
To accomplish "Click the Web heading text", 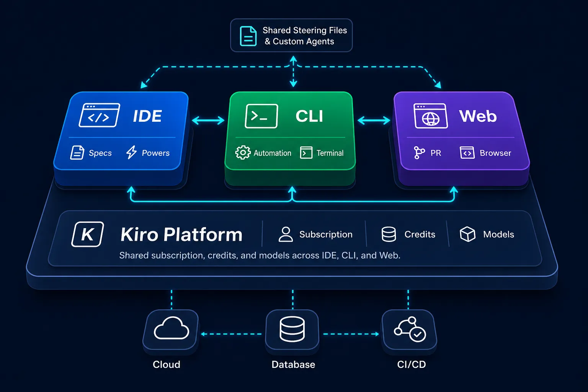I will pyautogui.click(x=478, y=116).
